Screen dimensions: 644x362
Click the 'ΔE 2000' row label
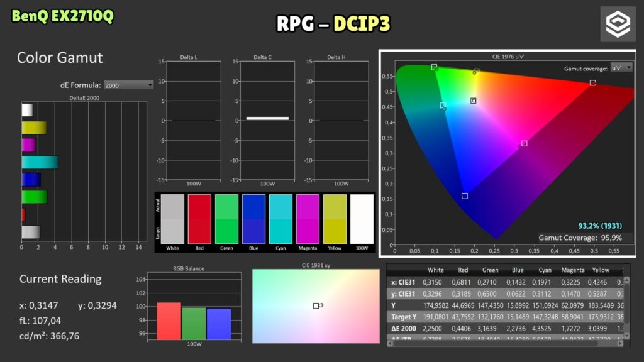pyautogui.click(x=404, y=328)
